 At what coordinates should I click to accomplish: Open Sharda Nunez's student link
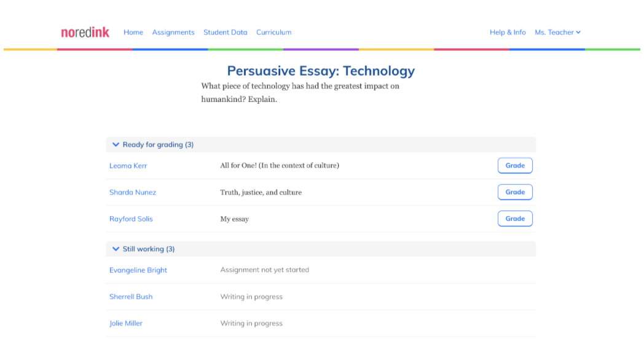pos(133,192)
